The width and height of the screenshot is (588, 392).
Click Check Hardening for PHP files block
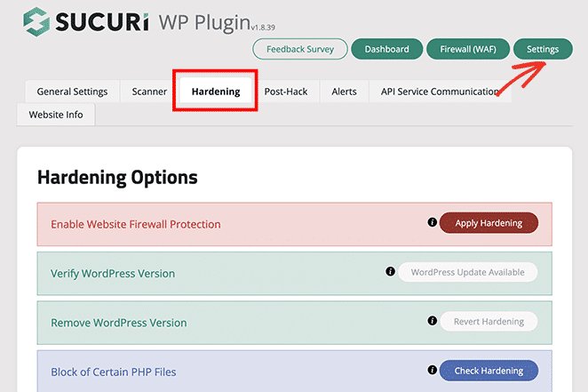click(489, 371)
